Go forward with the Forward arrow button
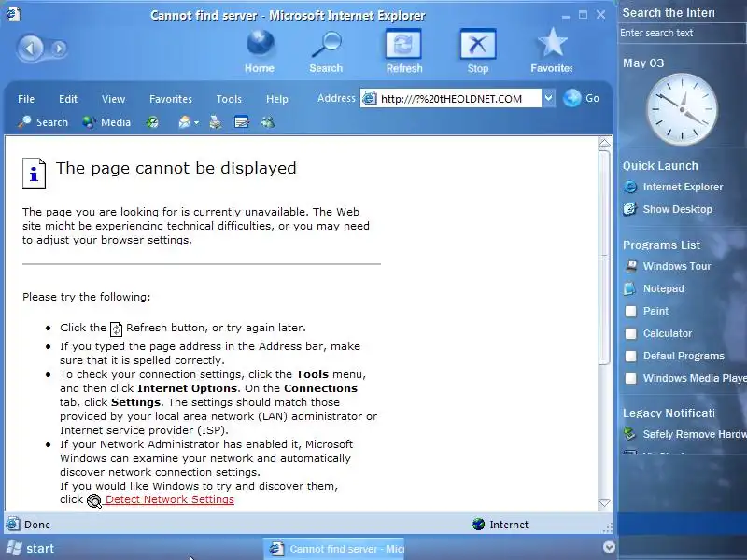 point(59,49)
